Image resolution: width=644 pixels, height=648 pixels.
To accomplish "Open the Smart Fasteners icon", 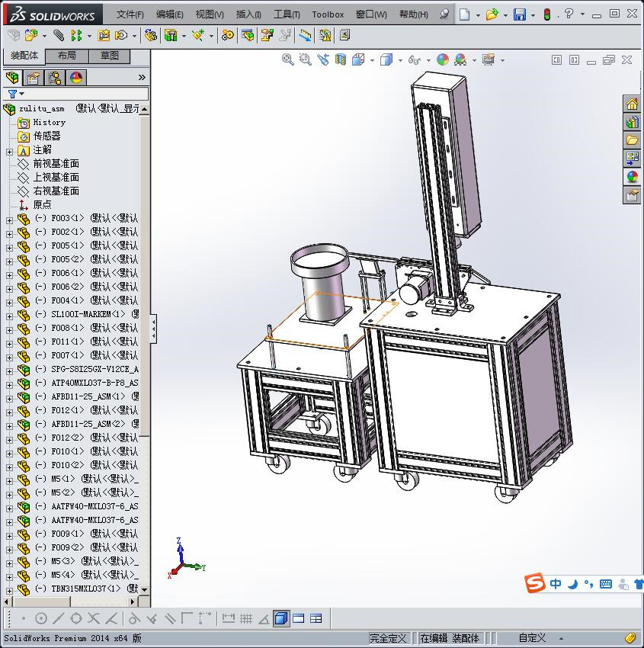I will pyautogui.click(x=104, y=36).
